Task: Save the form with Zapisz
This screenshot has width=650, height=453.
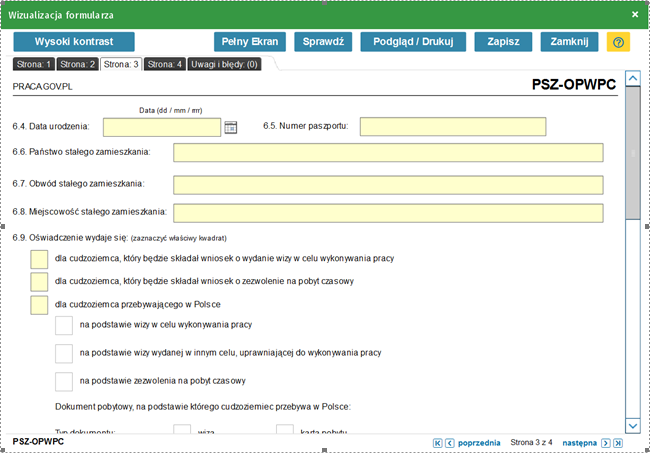Action: pos(503,42)
